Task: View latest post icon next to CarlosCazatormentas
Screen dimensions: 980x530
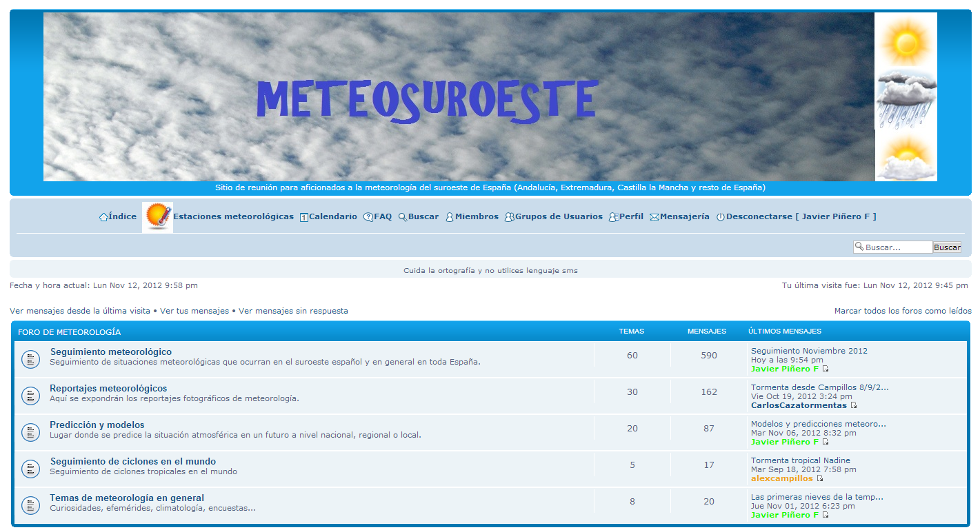Action: tap(854, 406)
